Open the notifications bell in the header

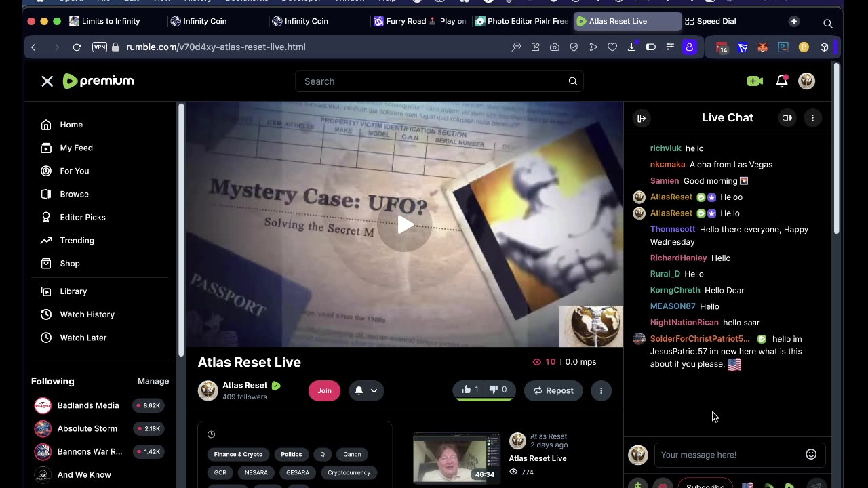point(781,81)
